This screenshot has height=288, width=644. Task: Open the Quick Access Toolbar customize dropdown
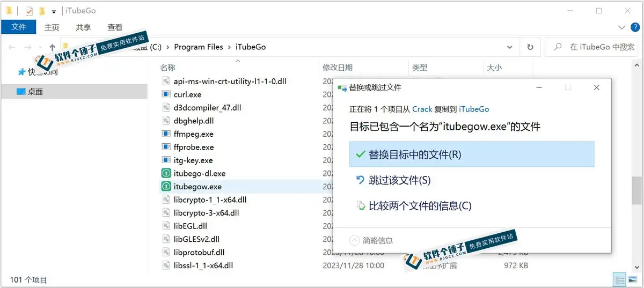point(54,11)
